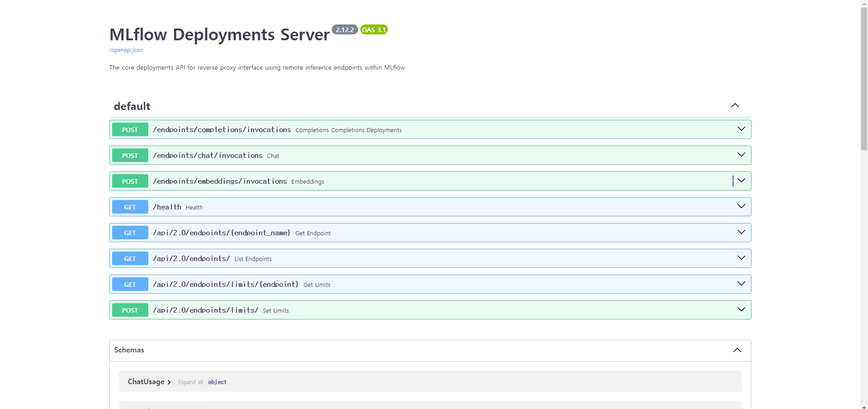Image resolution: width=868 pixels, height=409 pixels.
Task: Expand the Get Limits row arrow
Action: click(x=741, y=284)
